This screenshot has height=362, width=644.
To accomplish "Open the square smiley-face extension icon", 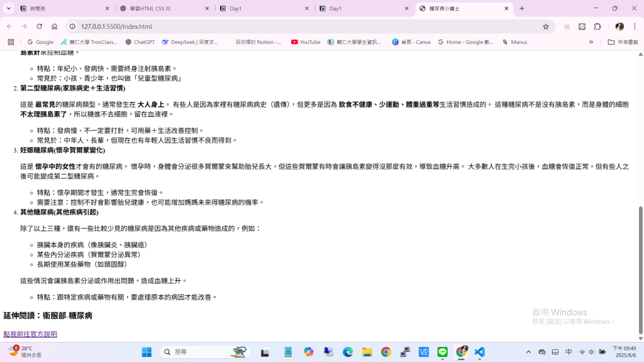I will [582, 26].
